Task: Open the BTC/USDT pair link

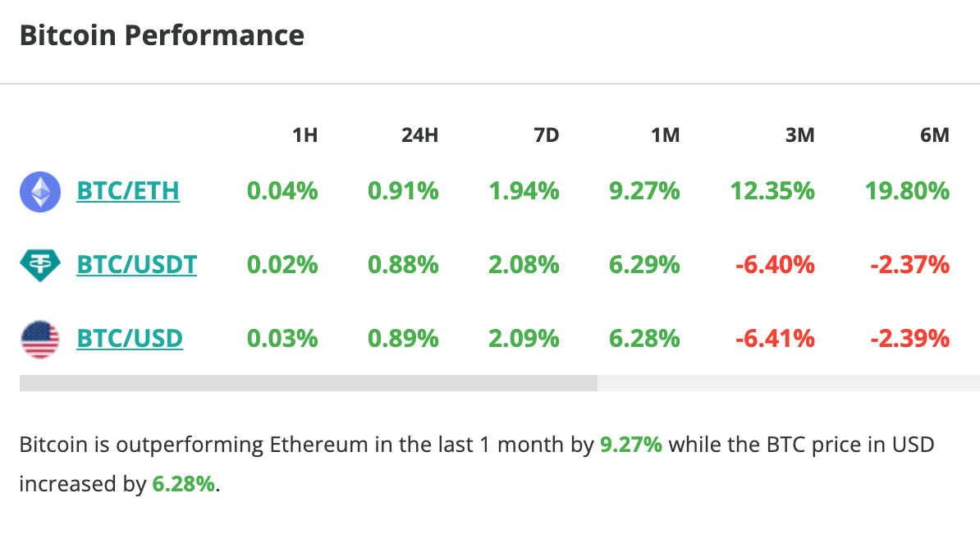Action: (x=136, y=266)
